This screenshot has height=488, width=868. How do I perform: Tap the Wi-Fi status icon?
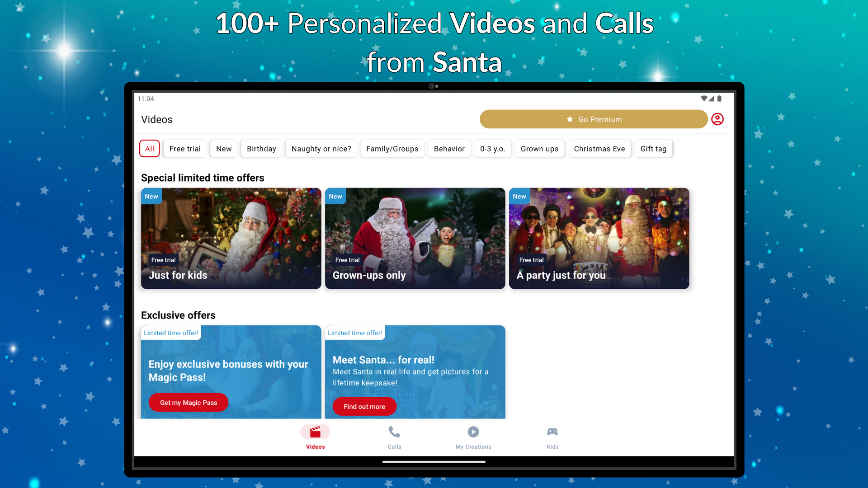click(704, 99)
